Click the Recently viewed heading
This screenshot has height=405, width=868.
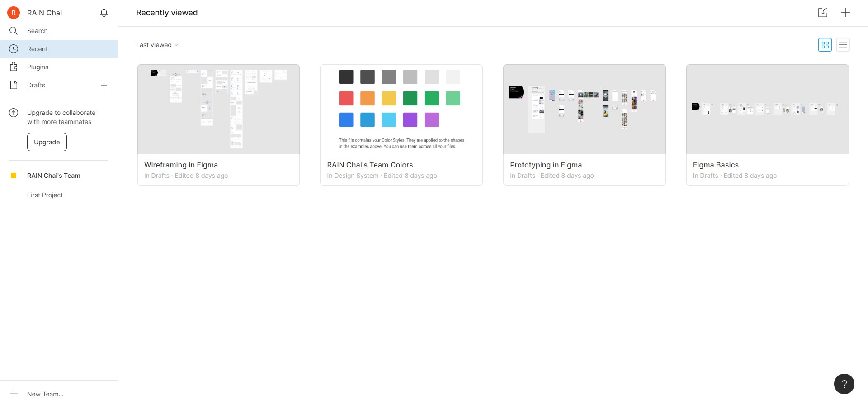(167, 13)
